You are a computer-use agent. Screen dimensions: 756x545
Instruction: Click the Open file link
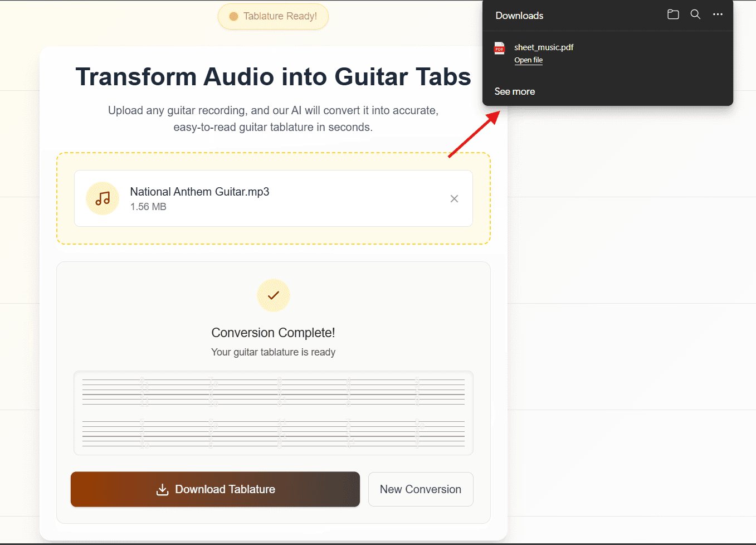pyautogui.click(x=528, y=60)
